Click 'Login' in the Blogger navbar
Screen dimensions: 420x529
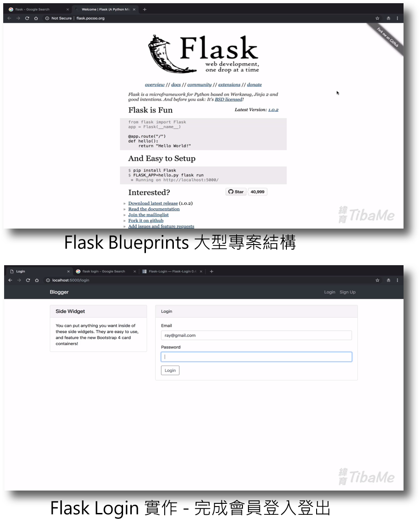point(330,292)
